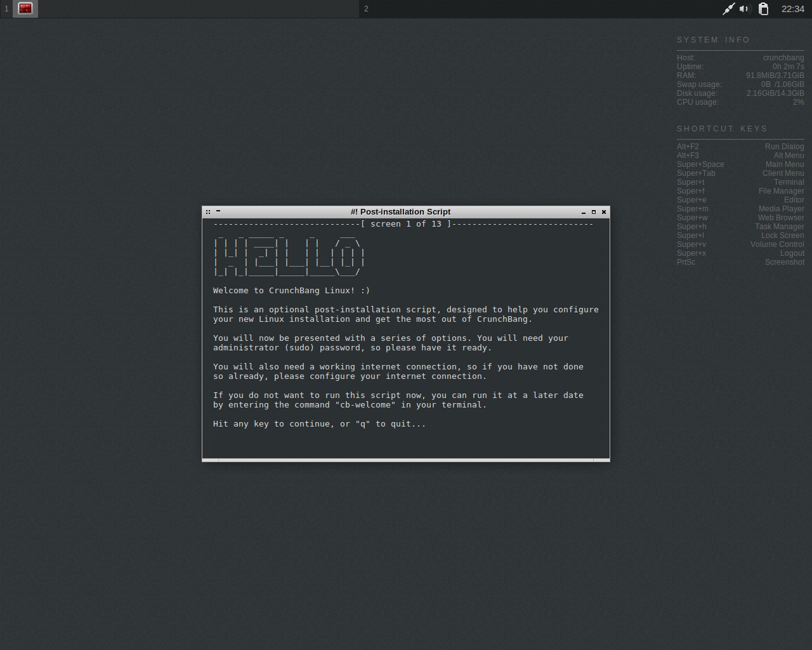Screen dimensions: 812x650
Task: Click the 'Logout' text
Action: (x=792, y=253)
